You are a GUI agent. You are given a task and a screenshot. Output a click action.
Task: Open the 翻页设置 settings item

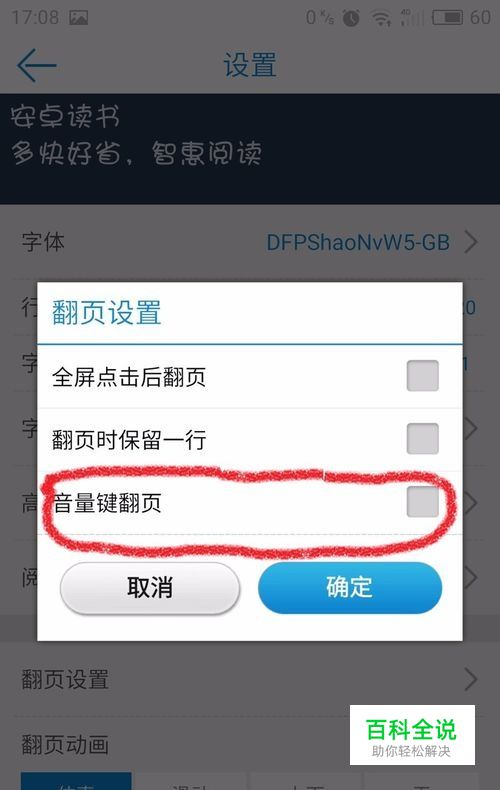click(x=250, y=679)
